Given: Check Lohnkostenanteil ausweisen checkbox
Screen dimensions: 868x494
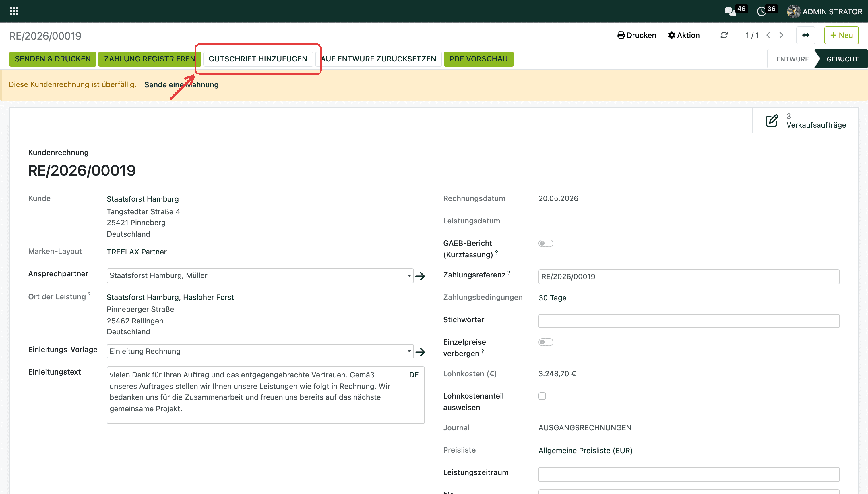Looking at the screenshot, I should [x=542, y=396].
